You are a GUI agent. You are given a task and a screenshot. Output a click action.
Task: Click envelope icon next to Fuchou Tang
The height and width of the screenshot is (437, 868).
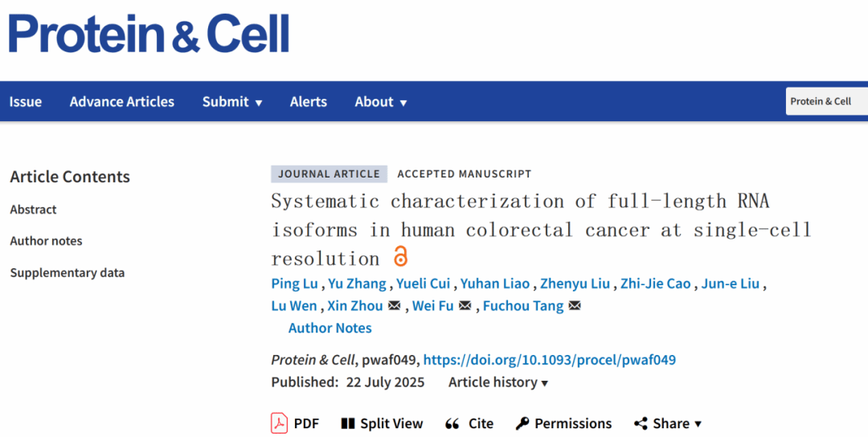point(575,306)
